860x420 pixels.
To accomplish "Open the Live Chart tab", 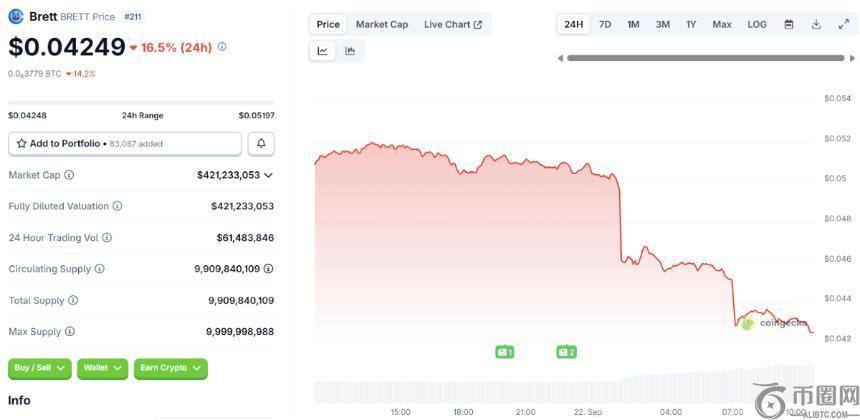I will pos(452,24).
